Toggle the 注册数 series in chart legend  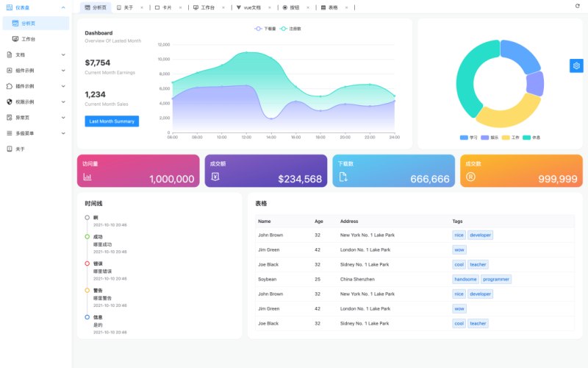pyautogui.click(x=290, y=29)
